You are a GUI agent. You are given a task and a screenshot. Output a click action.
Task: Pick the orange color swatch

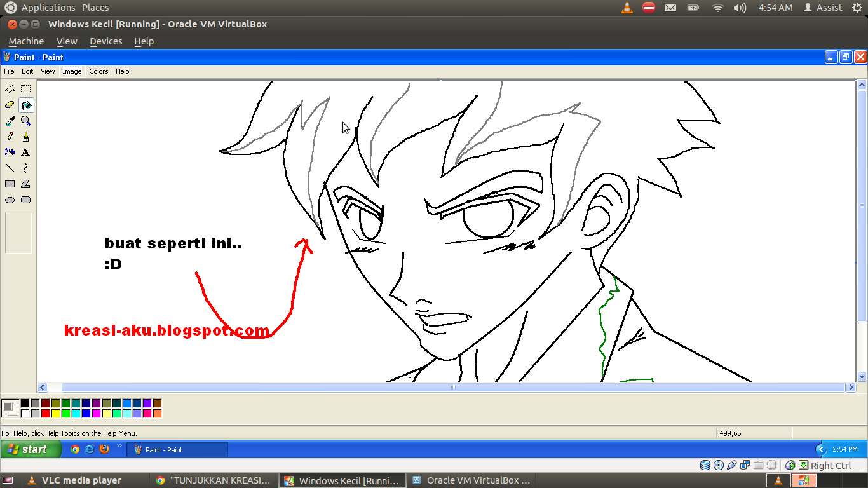[x=157, y=413]
